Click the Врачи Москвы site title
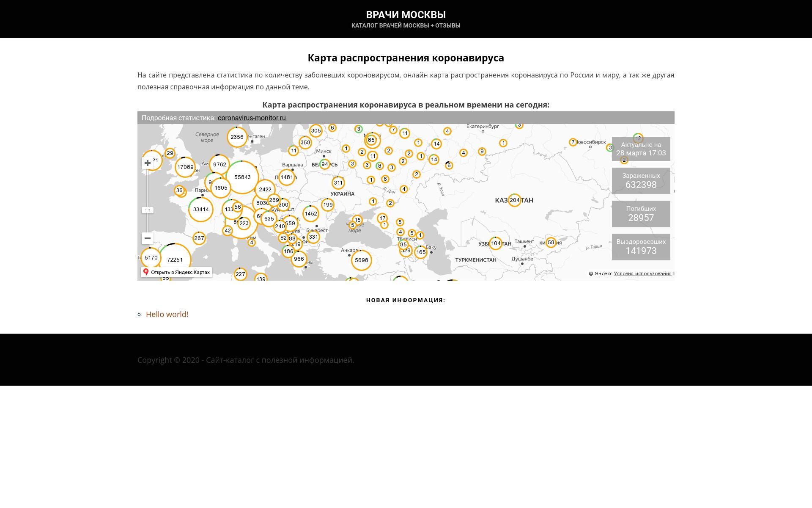This screenshot has width=812, height=508. point(406,15)
